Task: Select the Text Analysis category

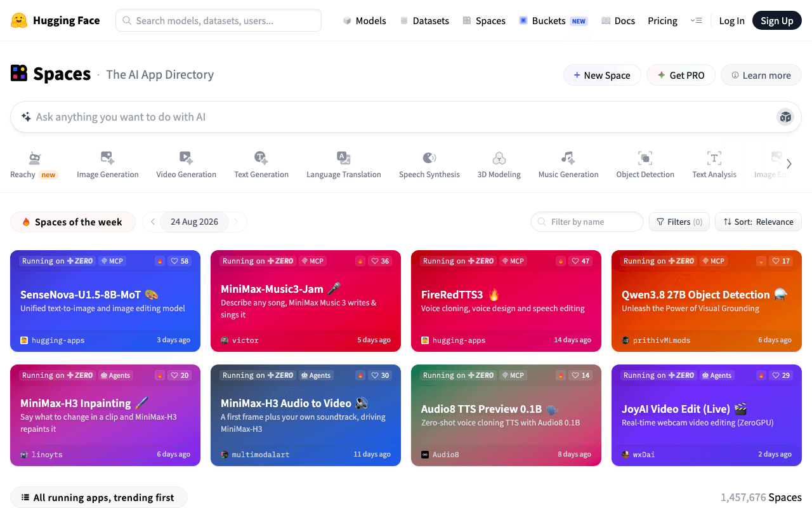Action: [714, 166]
